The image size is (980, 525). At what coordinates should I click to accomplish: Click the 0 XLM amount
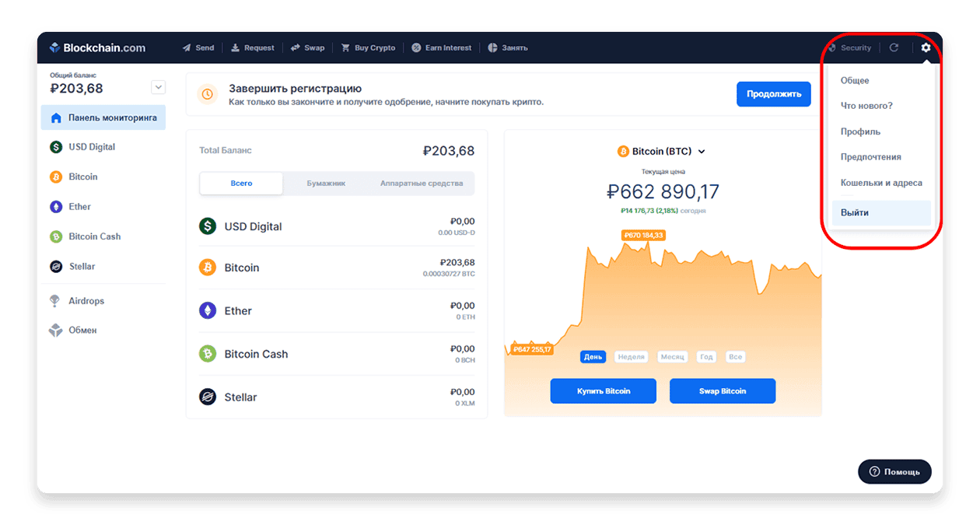[x=465, y=404]
